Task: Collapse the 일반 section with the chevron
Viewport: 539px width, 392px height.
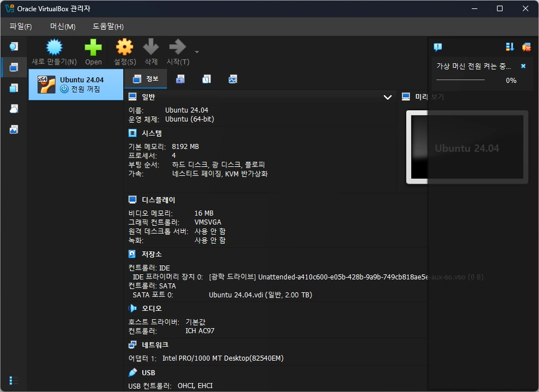Action: point(387,97)
